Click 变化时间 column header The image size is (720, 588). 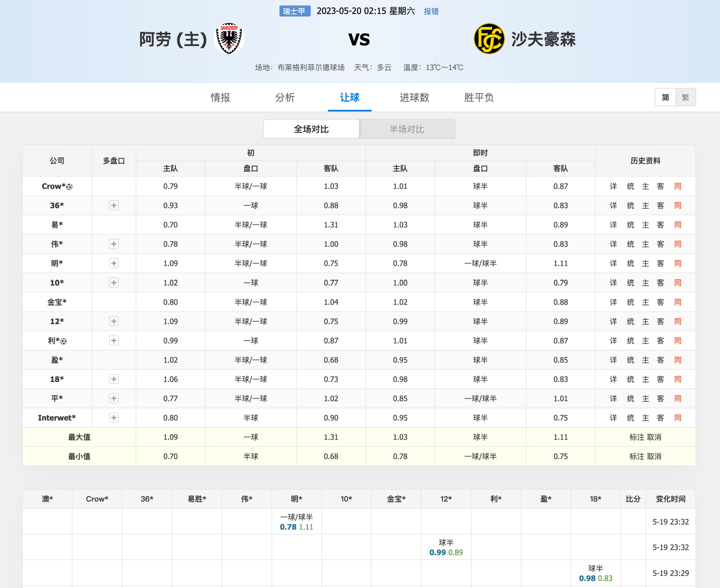click(671, 499)
